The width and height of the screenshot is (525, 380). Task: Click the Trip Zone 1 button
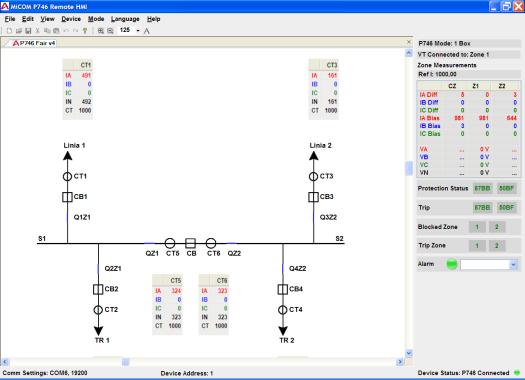477,246
